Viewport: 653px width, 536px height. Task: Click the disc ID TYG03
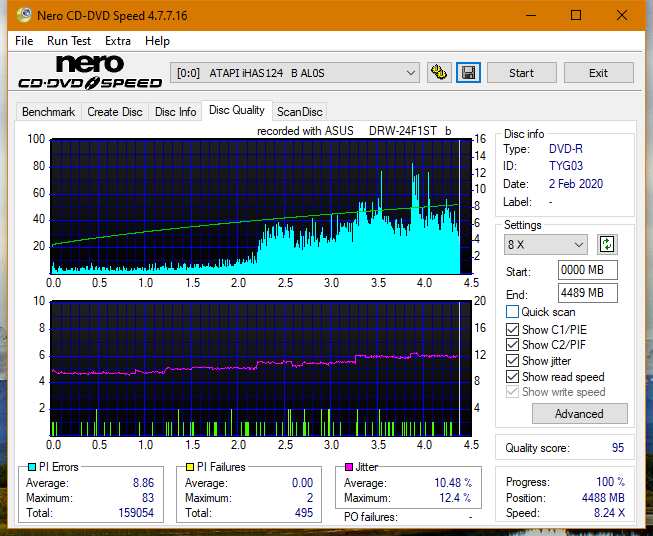[566, 166]
